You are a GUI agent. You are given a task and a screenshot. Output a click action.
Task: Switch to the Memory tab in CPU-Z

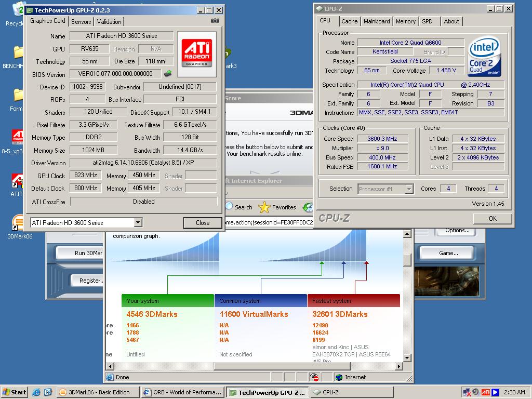405,21
